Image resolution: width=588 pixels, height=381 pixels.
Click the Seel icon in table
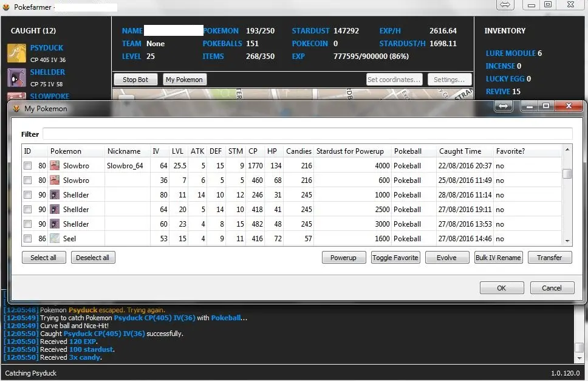55,238
